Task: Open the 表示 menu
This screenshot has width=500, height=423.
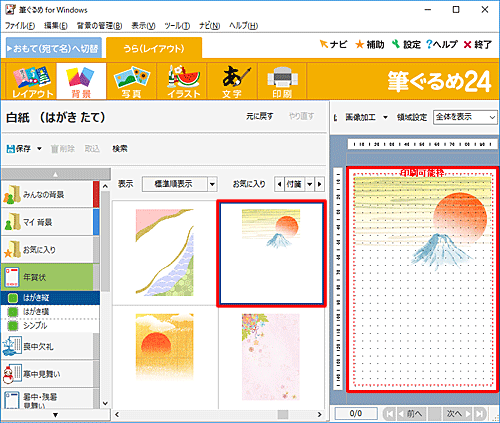Action: (x=143, y=26)
